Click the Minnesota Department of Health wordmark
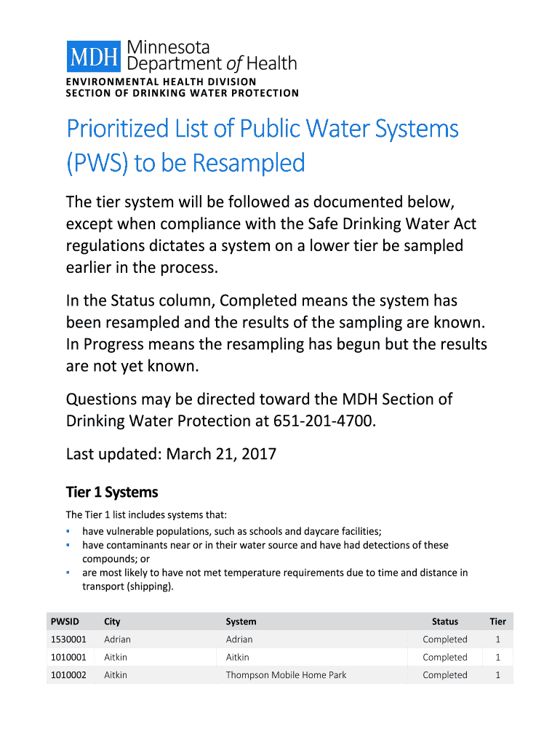 tap(212, 55)
